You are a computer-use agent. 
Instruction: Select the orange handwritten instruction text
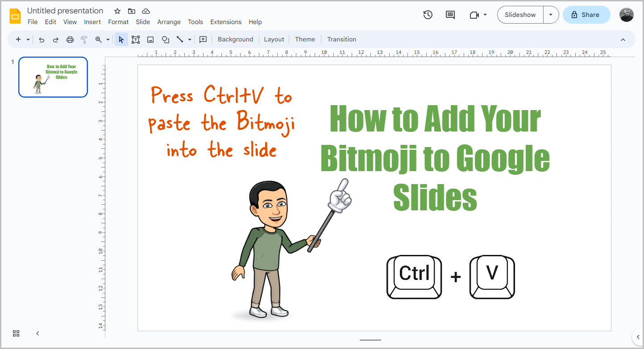[221, 122]
